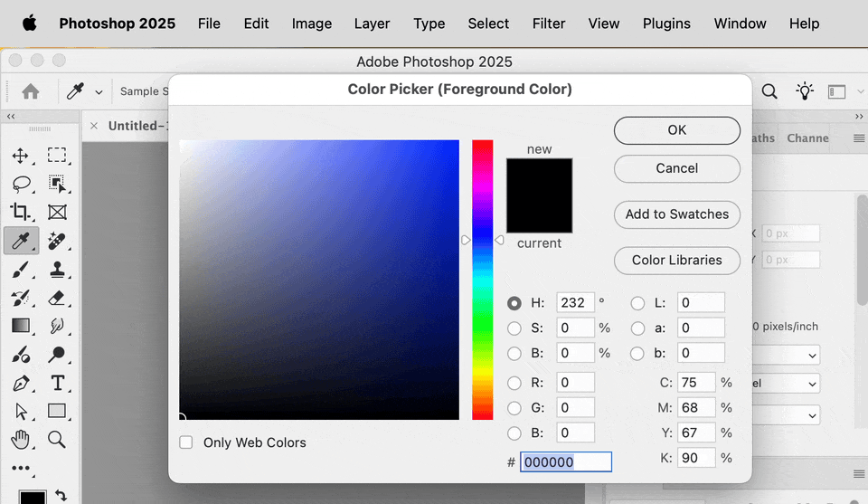Viewport: 868px width, 504px height.
Task: Select the H hue radio button
Action: [514, 303]
